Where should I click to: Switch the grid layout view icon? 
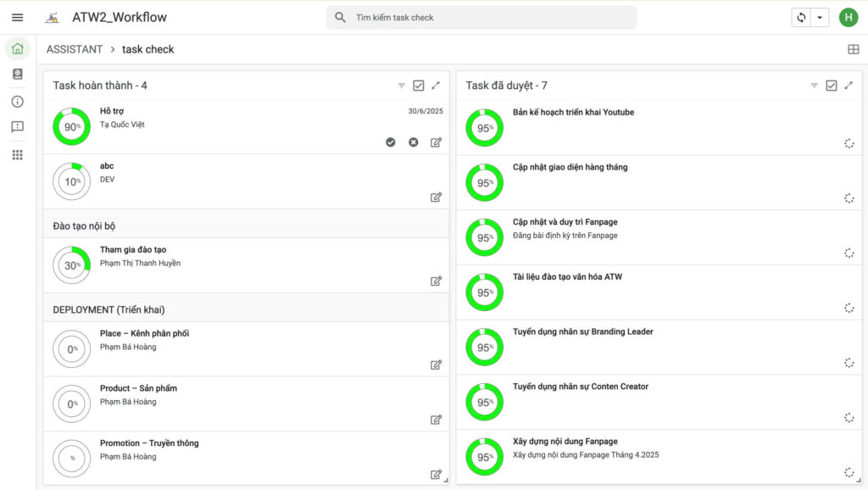click(853, 49)
